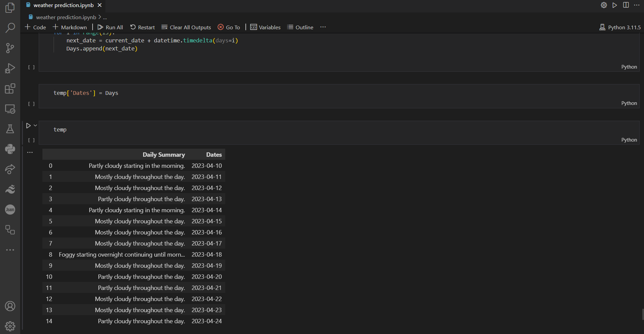Open Source Control view
This screenshot has width=644, height=334.
[x=10, y=48]
